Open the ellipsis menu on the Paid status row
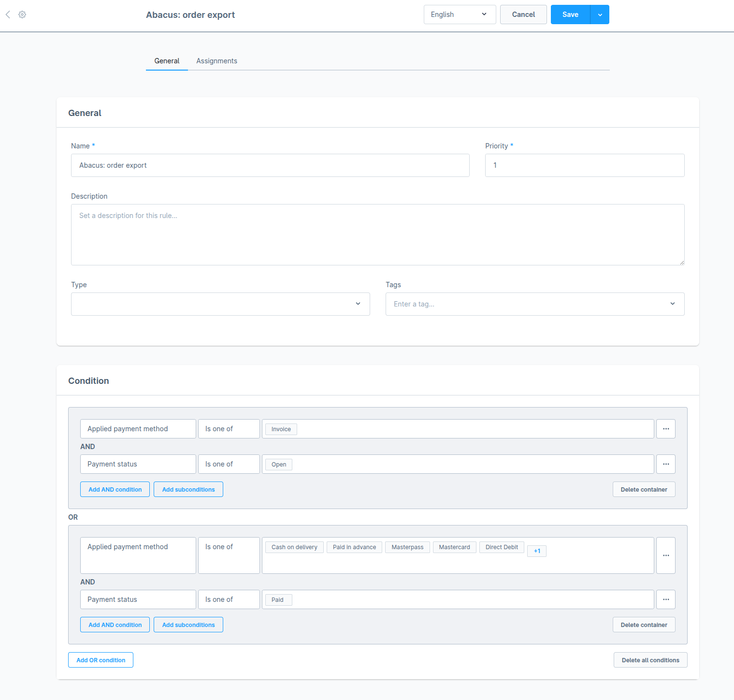This screenshot has height=700, width=734. coord(665,599)
